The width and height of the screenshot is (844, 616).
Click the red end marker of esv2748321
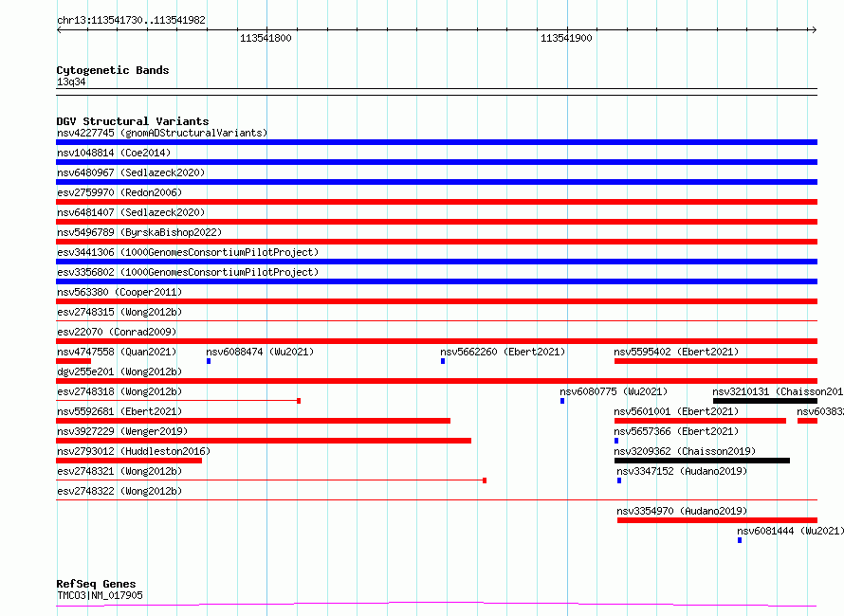[485, 480]
